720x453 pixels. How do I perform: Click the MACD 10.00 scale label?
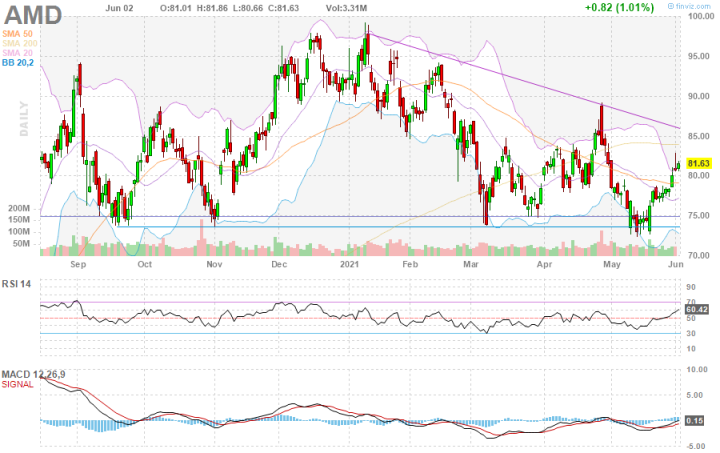(x=696, y=370)
